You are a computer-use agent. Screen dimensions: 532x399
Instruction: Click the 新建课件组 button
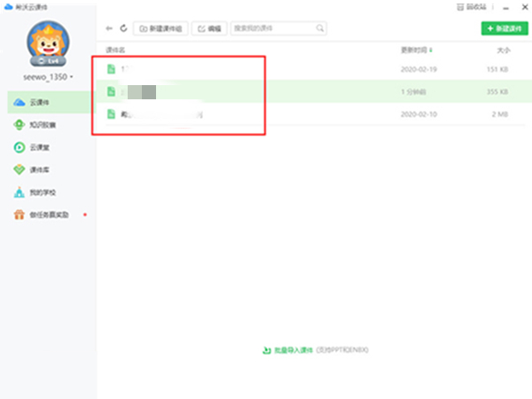(159, 28)
